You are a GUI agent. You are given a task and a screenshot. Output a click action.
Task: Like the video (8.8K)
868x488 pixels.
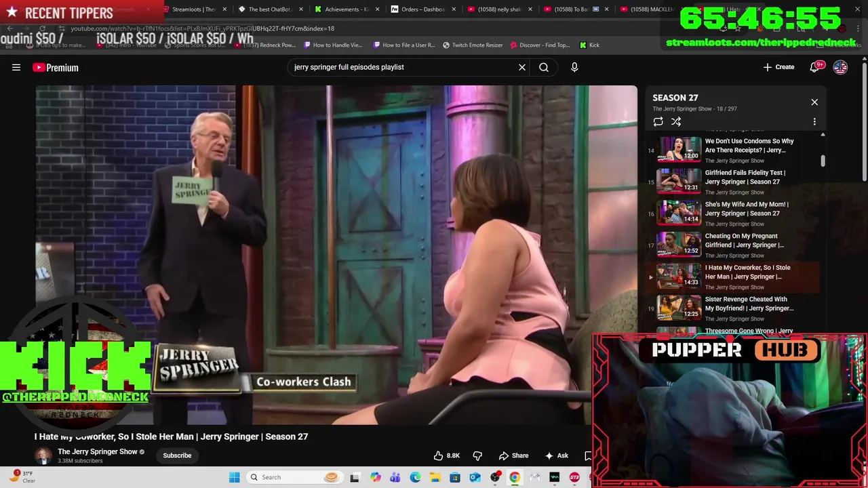pos(446,455)
